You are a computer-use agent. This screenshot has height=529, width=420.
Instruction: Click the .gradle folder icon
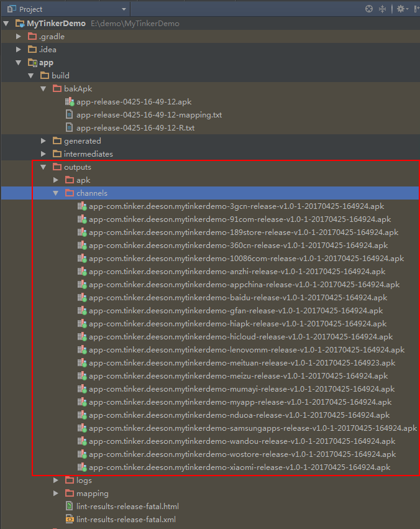coord(32,37)
